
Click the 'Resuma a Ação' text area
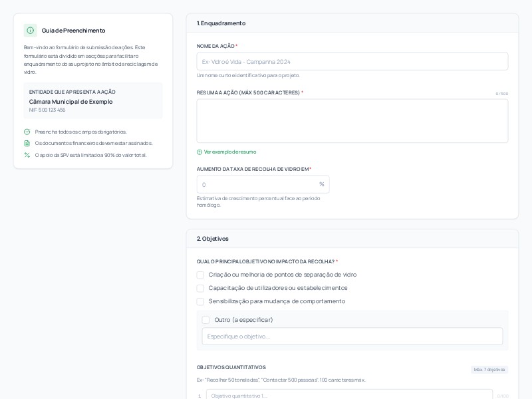(x=352, y=120)
